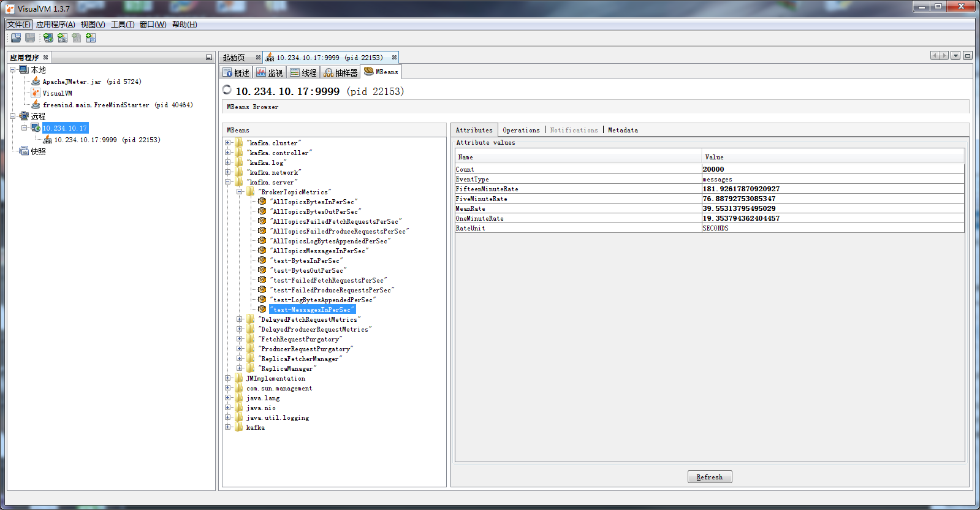Collapse the 远程 tree node
Image resolution: width=980 pixels, height=510 pixels.
click(12, 116)
